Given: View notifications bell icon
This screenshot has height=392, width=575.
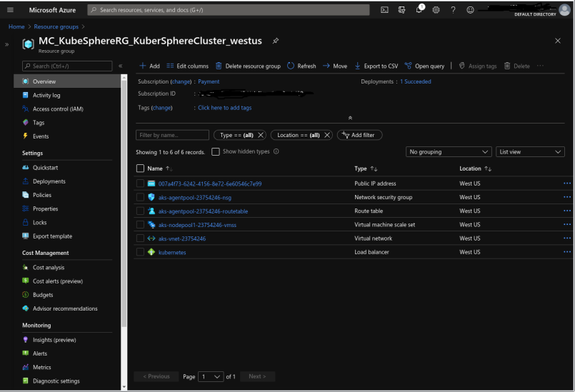Looking at the screenshot, I should pyautogui.click(x=419, y=10).
